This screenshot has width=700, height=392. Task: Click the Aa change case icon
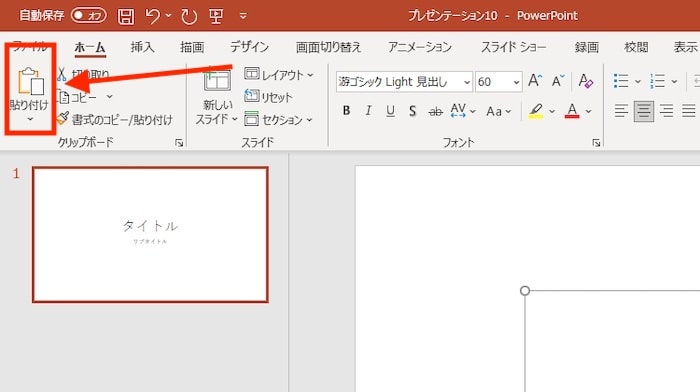(x=494, y=111)
